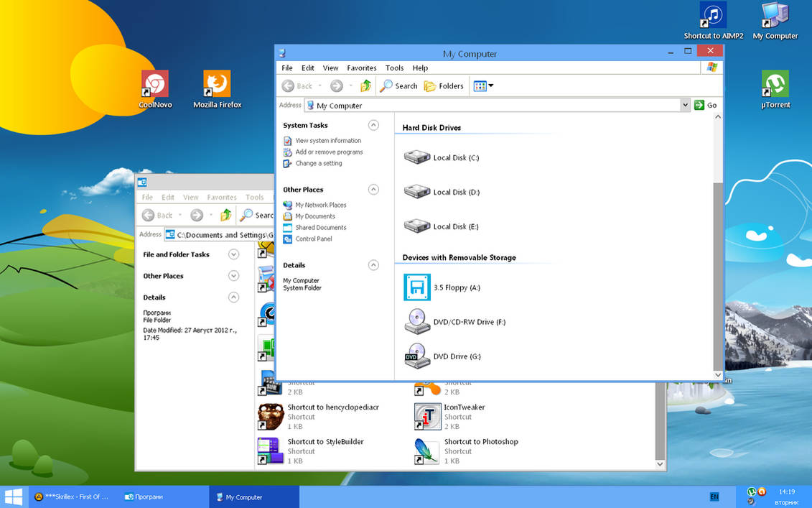The image size is (812, 508).
Task: Click the µTorrent tray icon
Action: coord(752,491)
